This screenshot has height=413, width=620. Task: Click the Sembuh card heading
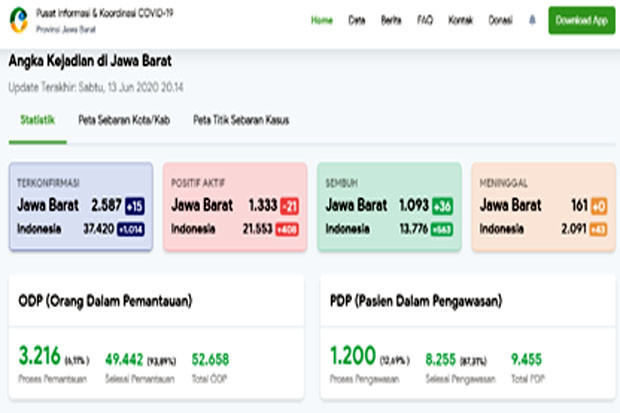click(x=342, y=183)
